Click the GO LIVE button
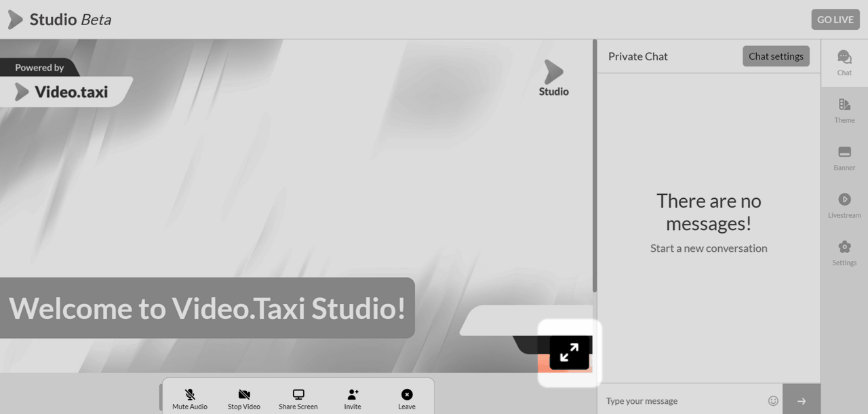The image size is (868, 414). (835, 20)
